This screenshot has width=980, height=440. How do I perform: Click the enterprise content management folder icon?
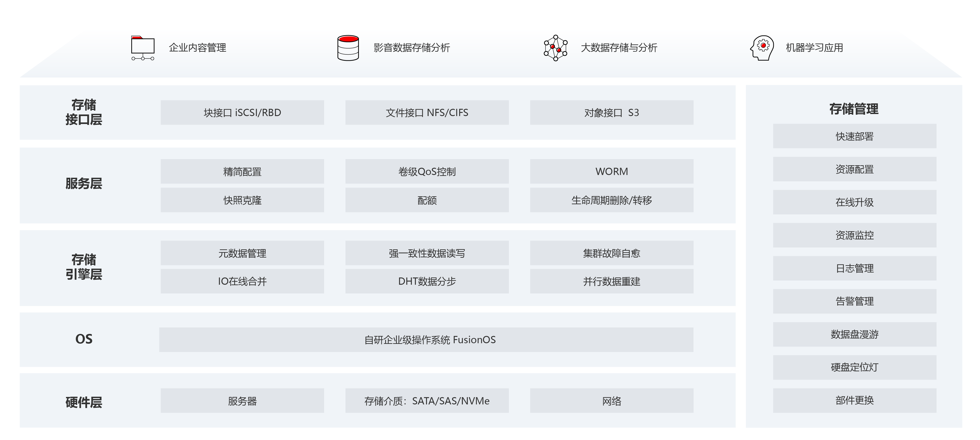click(143, 48)
